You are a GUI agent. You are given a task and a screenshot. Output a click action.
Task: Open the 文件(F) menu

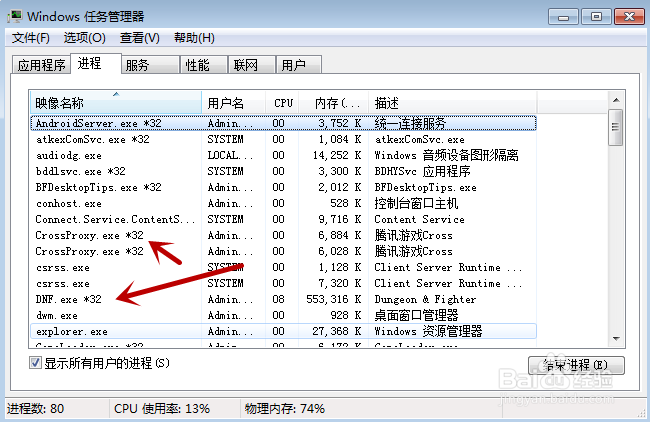click(x=31, y=38)
